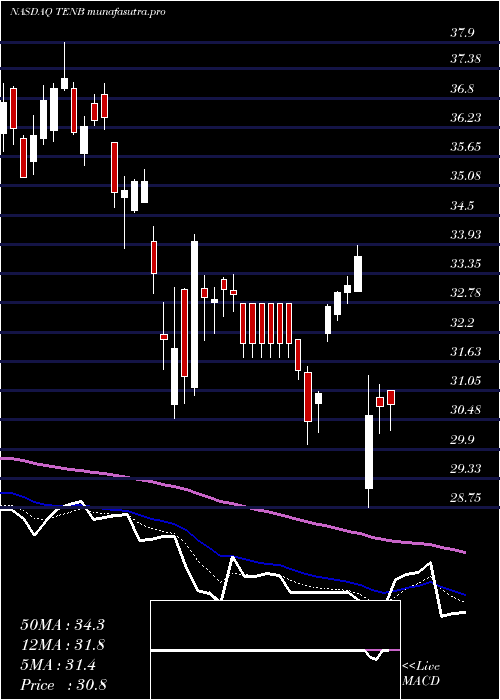Click the candle with wick above 37.9
This screenshot has height=700, width=500.
coord(64,83)
